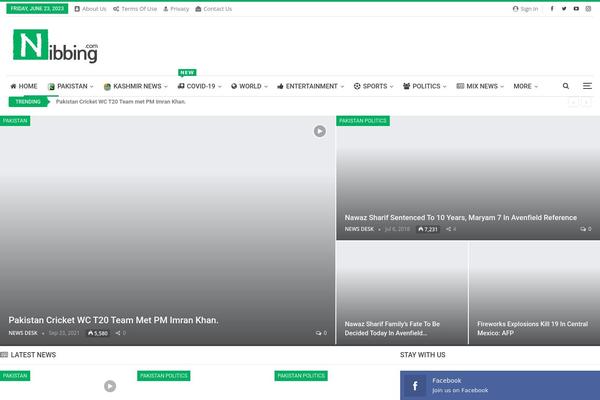This screenshot has height=400, width=600.
Task: Open About Us link
Action: pos(90,9)
